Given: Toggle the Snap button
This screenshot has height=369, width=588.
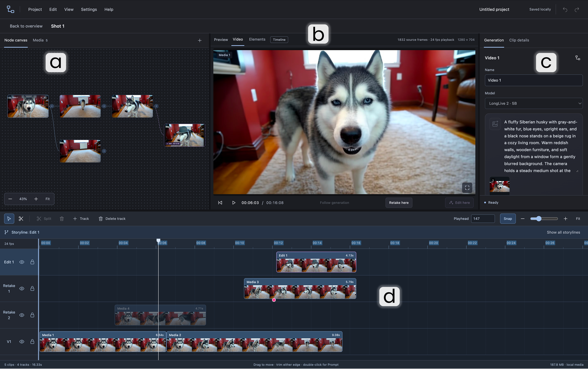Looking at the screenshot, I should [508, 219].
